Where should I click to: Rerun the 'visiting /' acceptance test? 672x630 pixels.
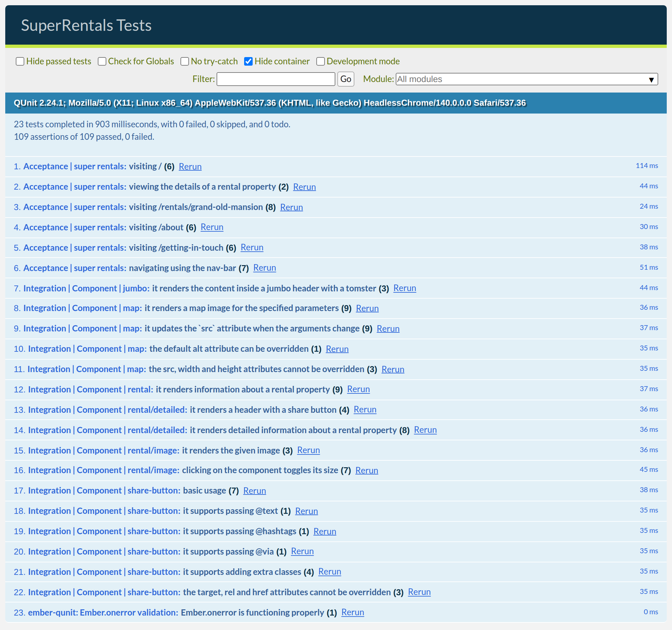190,167
